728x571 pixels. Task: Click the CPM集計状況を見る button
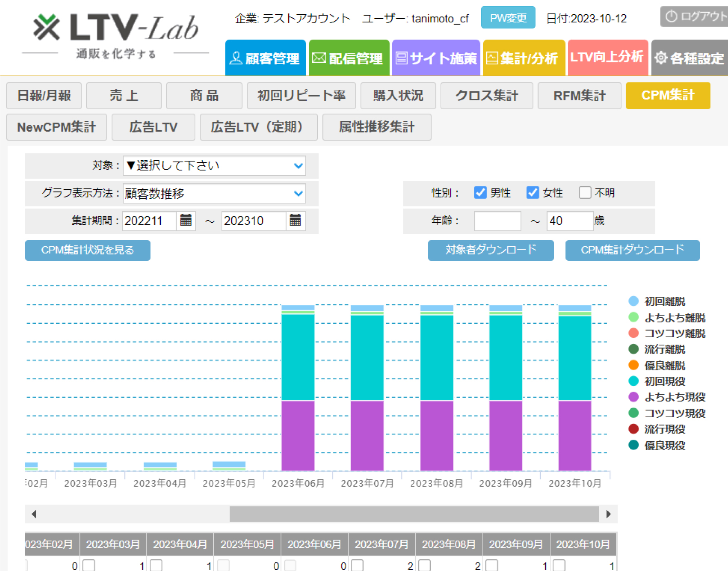pyautogui.click(x=87, y=250)
